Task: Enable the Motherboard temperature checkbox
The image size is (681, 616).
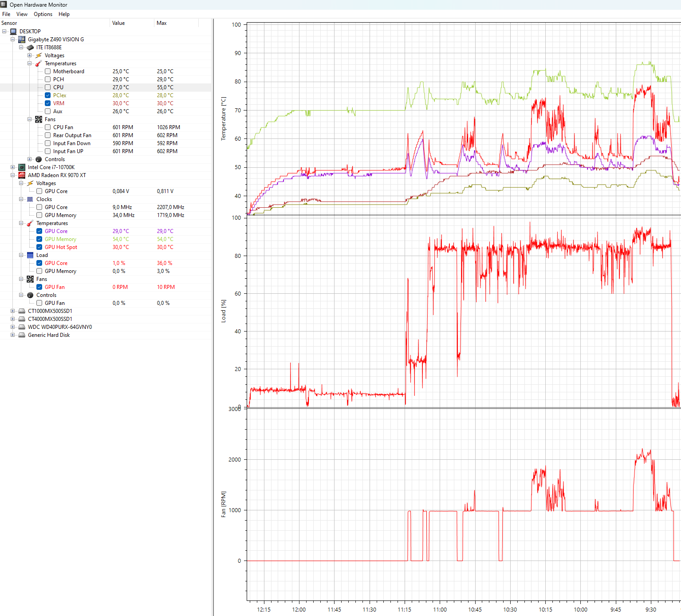Action: point(47,71)
